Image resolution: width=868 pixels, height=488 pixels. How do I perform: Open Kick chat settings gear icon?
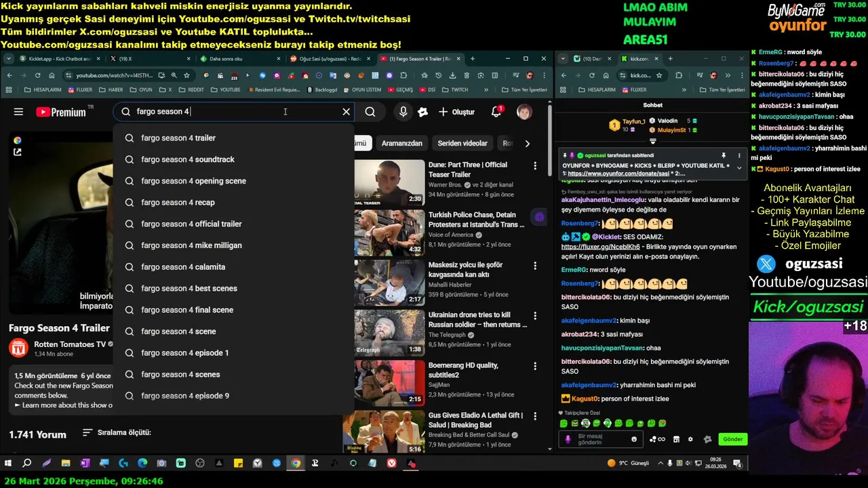point(690,439)
